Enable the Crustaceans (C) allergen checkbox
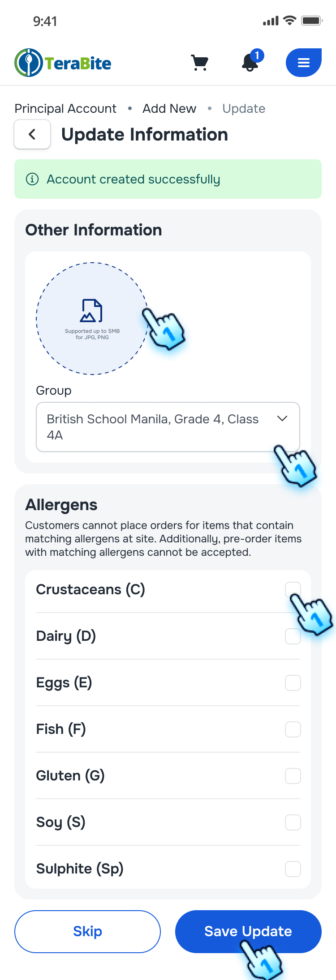336x980 pixels. click(293, 589)
